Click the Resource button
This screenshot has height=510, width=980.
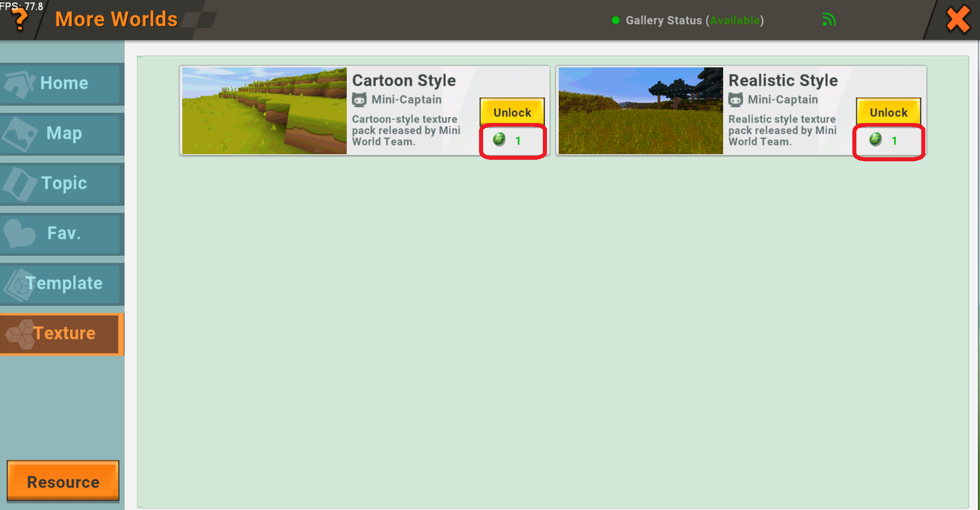click(x=63, y=481)
